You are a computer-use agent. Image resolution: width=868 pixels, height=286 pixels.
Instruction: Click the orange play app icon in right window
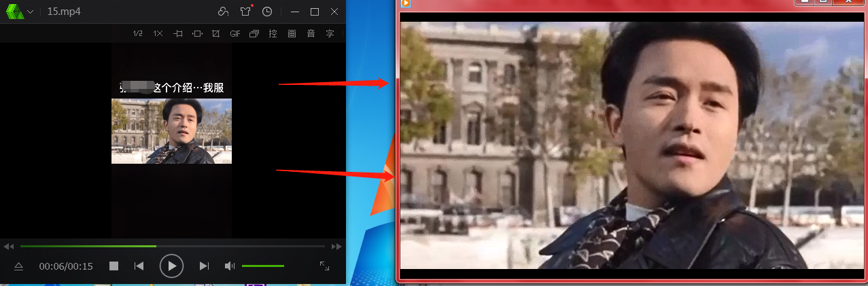tap(406, 3)
